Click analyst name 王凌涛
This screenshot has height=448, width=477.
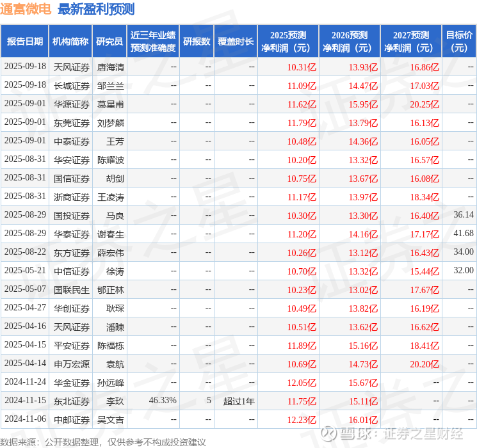pyautogui.click(x=111, y=197)
